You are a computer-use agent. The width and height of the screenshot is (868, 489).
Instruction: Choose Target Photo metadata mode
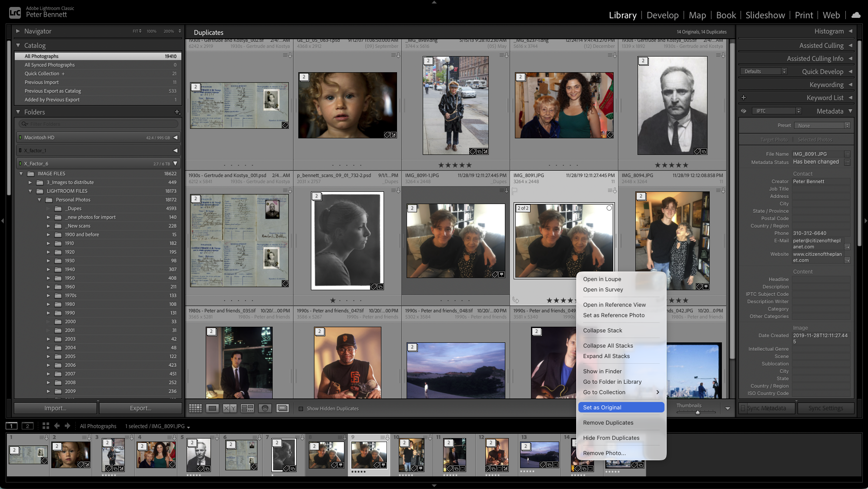[x=774, y=140]
